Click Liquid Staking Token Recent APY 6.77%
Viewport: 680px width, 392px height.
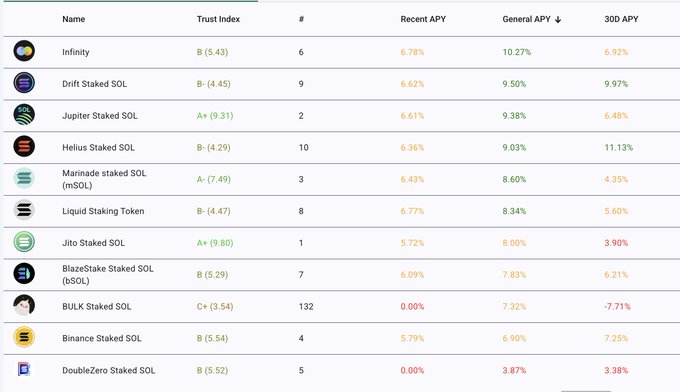412,211
